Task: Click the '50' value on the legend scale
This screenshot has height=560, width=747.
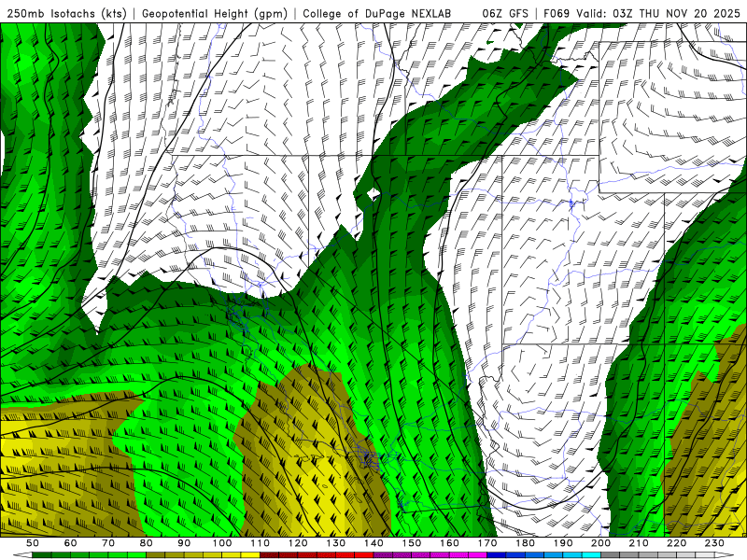Action: coord(33,543)
